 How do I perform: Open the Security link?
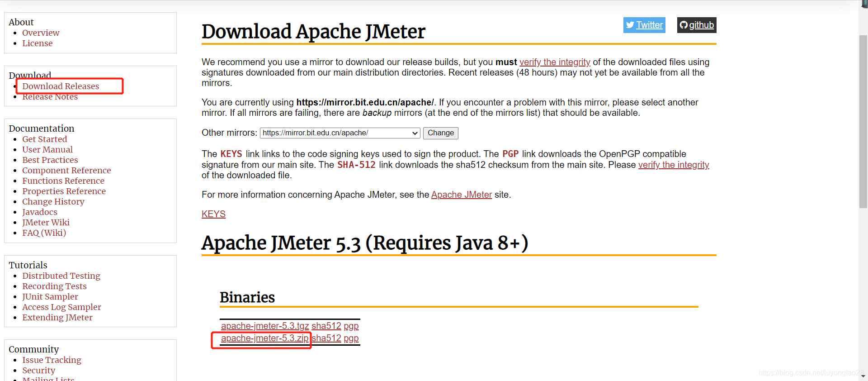click(x=39, y=370)
